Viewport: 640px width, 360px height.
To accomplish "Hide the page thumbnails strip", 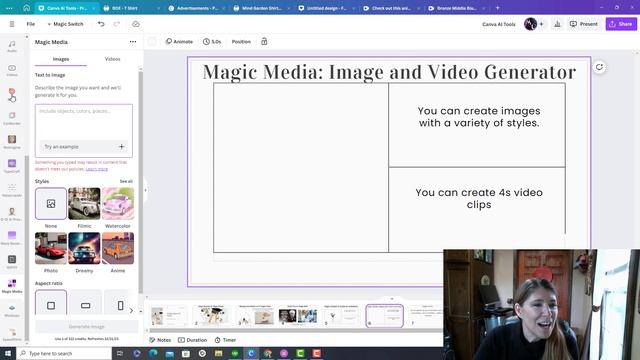I will point(392,299).
